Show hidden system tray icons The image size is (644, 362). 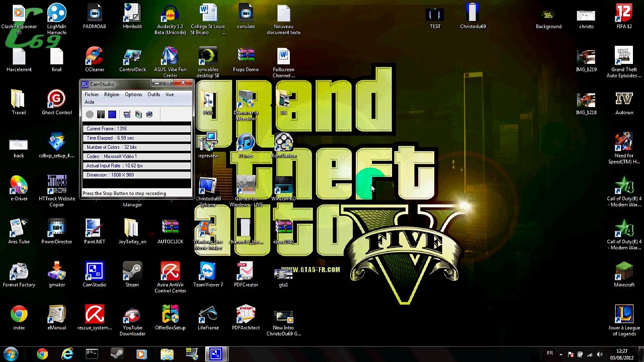[561, 354]
